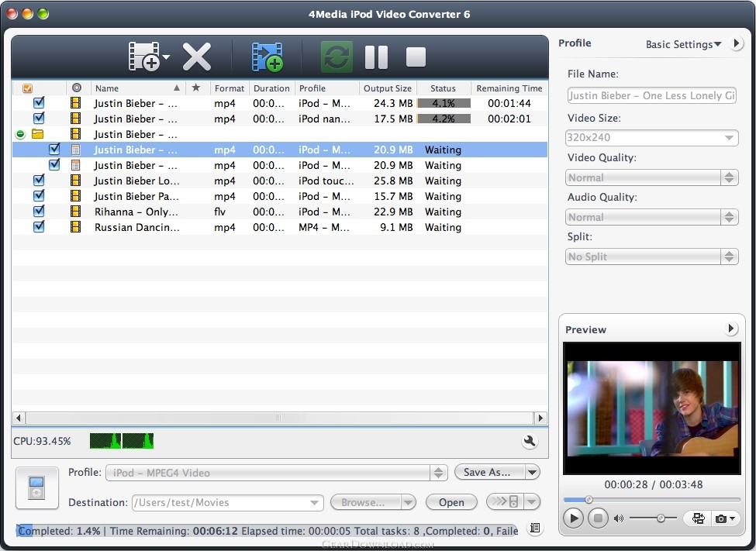Image resolution: width=756 pixels, height=551 pixels.
Task: Select the Rihanna - Only... file row
Action: point(280,212)
